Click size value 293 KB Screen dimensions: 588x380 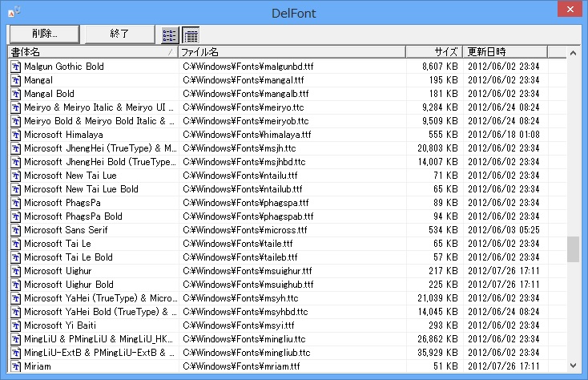pos(443,325)
